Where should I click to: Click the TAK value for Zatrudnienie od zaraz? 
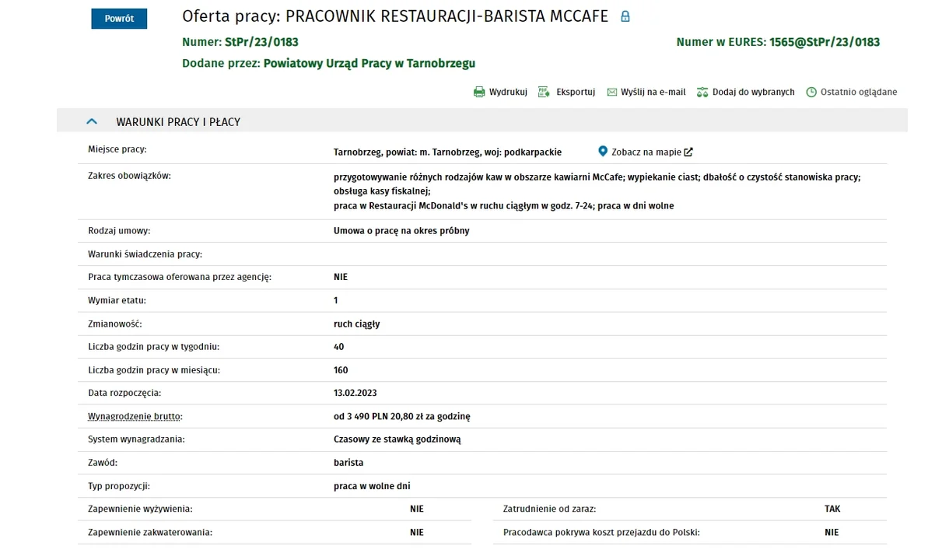[832, 509]
